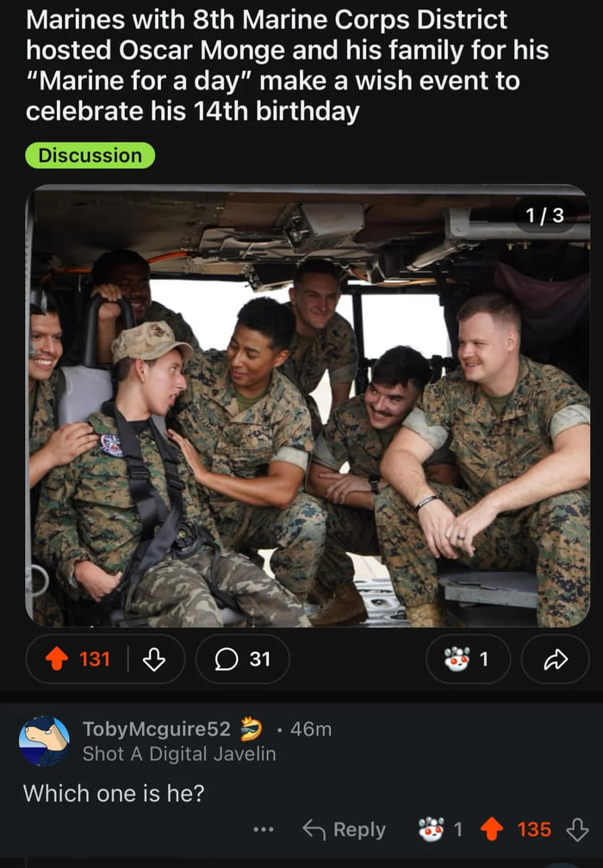Upvote the post with 131 votes
This screenshot has height=868, width=603.
point(57,659)
